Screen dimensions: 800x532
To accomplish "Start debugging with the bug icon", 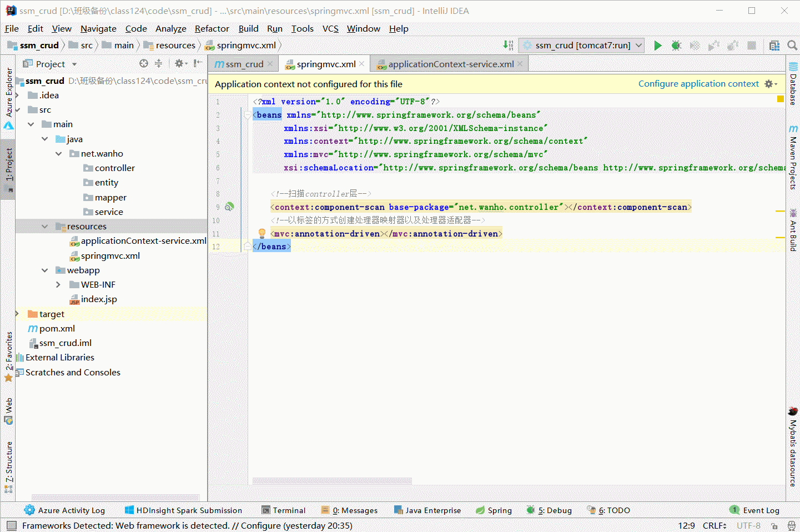I will pyautogui.click(x=676, y=46).
